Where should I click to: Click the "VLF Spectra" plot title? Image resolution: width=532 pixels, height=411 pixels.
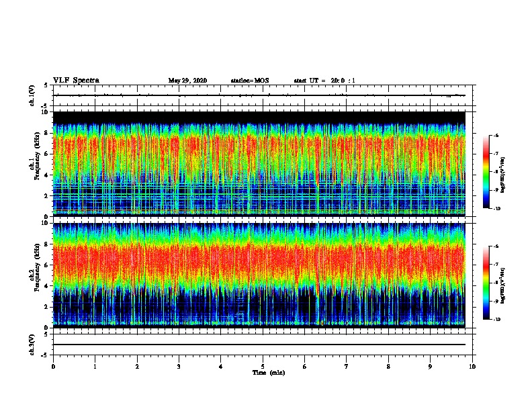pos(76,81)
